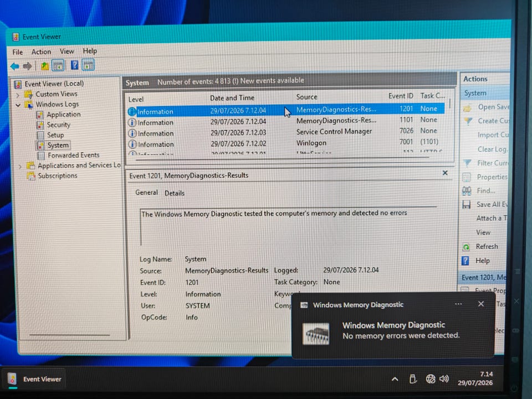Screen dimensions: 532x399
Task: Click the Up one level folder icon
Action: 45,66
